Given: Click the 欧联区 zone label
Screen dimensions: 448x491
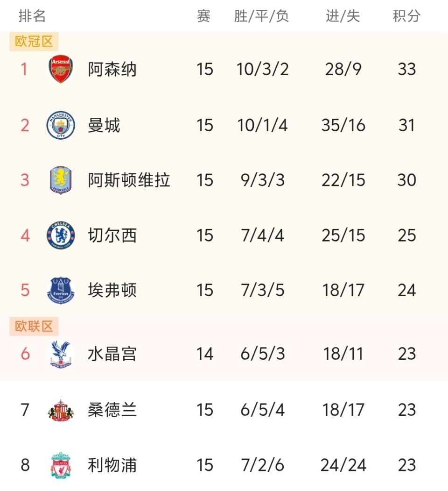Looking at the screenshot, I should (34, 327).
